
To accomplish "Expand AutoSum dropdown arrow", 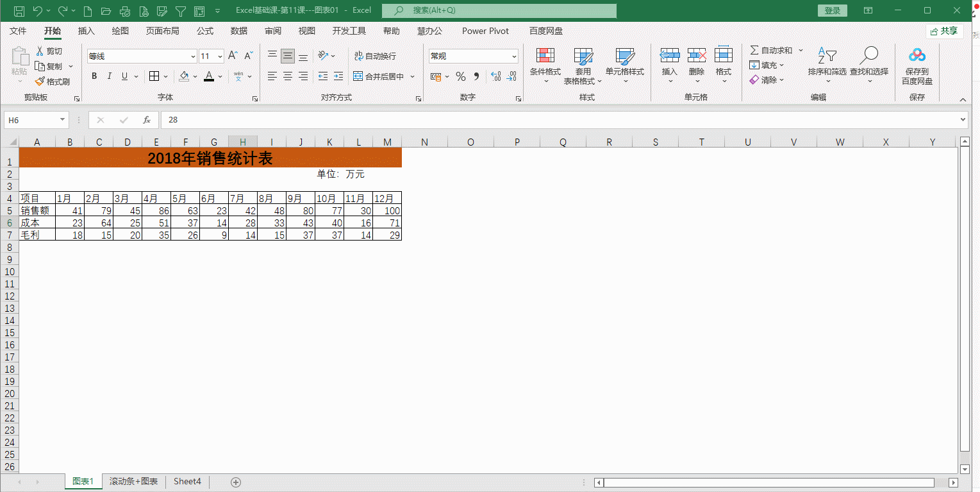I will 801,50.
